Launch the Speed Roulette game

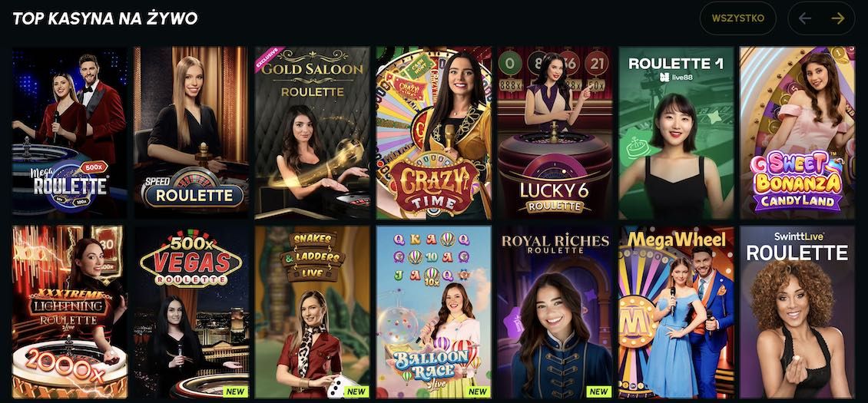coord(191,133)
